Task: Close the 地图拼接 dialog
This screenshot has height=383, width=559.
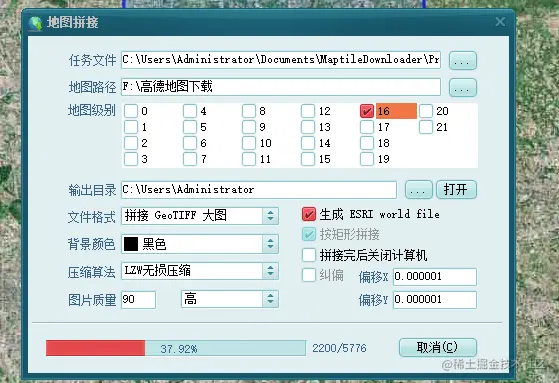Action: (500, 22)
